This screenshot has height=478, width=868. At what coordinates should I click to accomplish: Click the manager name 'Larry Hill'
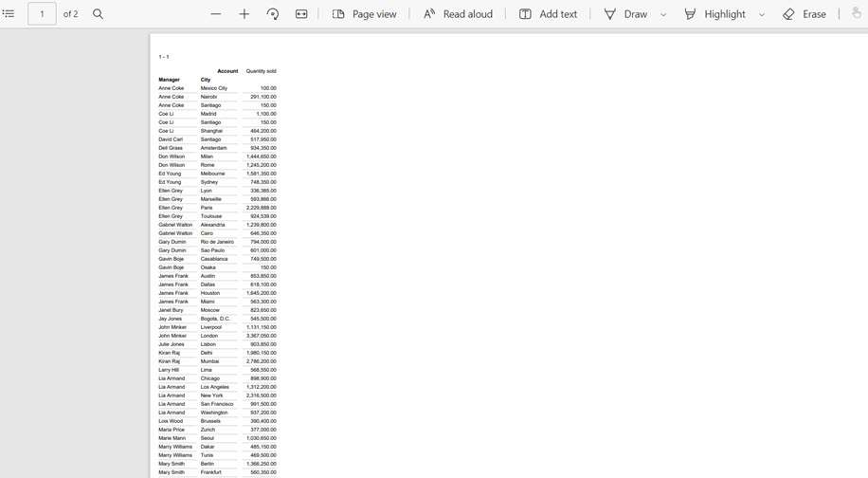(169, 370)
